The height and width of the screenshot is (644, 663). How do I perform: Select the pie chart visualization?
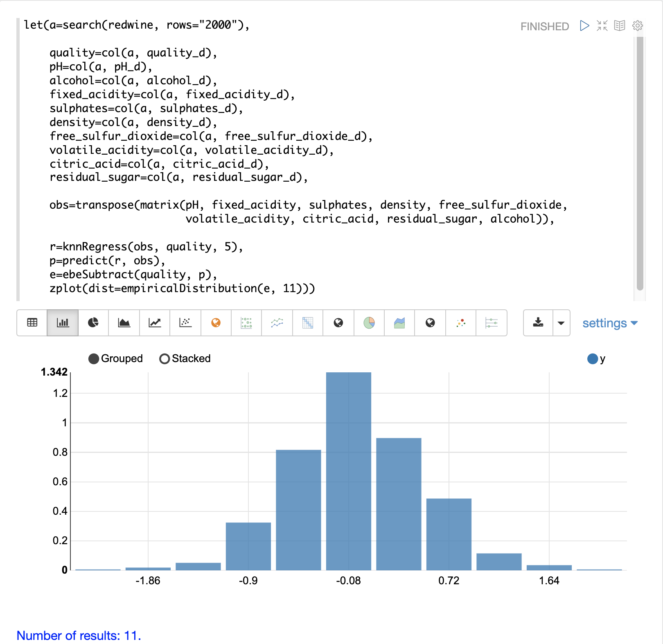coord(93,323)
